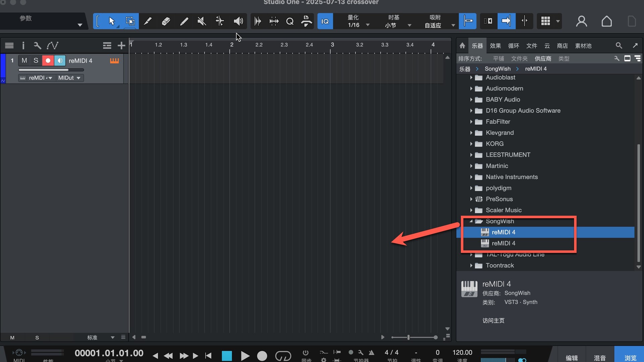Collapse the SongWish folder
Viewport: 644px width, 362px height.
(471, 221)
